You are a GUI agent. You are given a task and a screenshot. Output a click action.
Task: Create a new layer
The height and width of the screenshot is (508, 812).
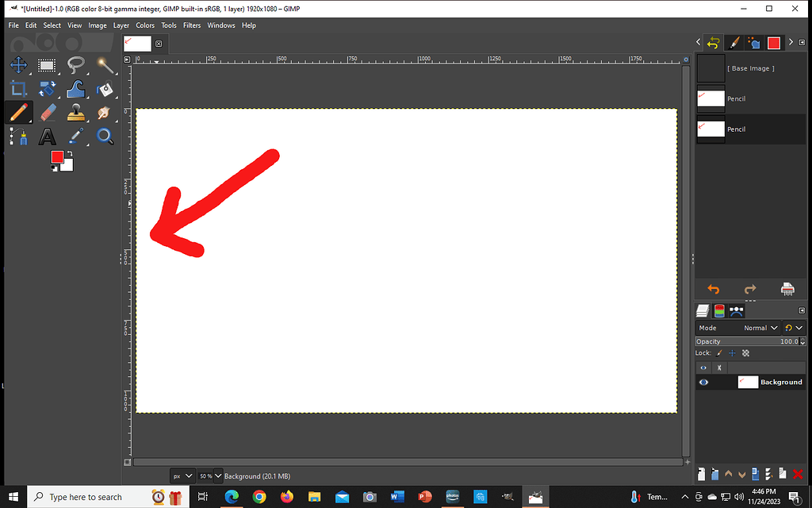tap(701, 473)
